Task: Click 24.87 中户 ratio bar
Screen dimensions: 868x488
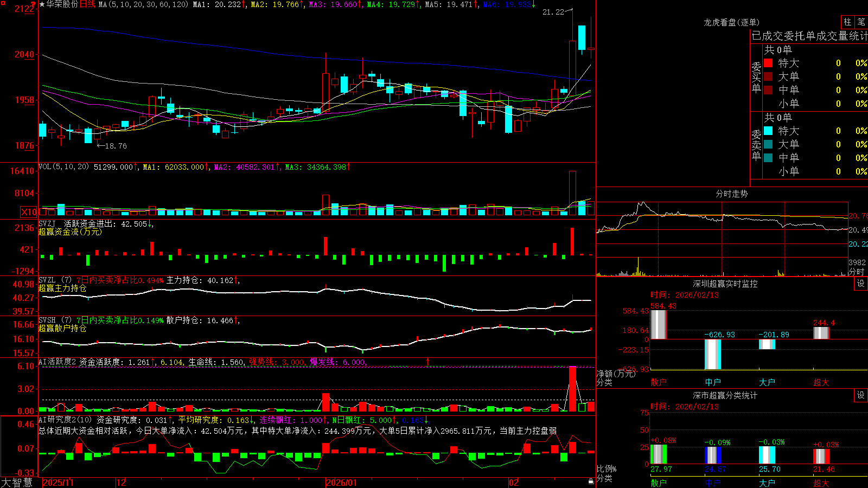Action: coord(713,455)
